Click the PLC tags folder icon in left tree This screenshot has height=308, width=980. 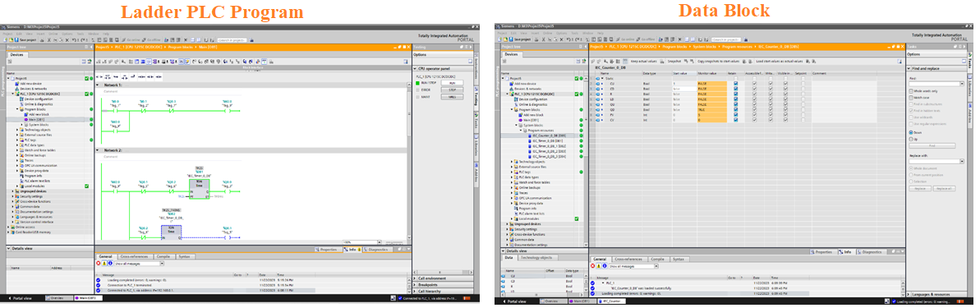(x=22, y=140)
